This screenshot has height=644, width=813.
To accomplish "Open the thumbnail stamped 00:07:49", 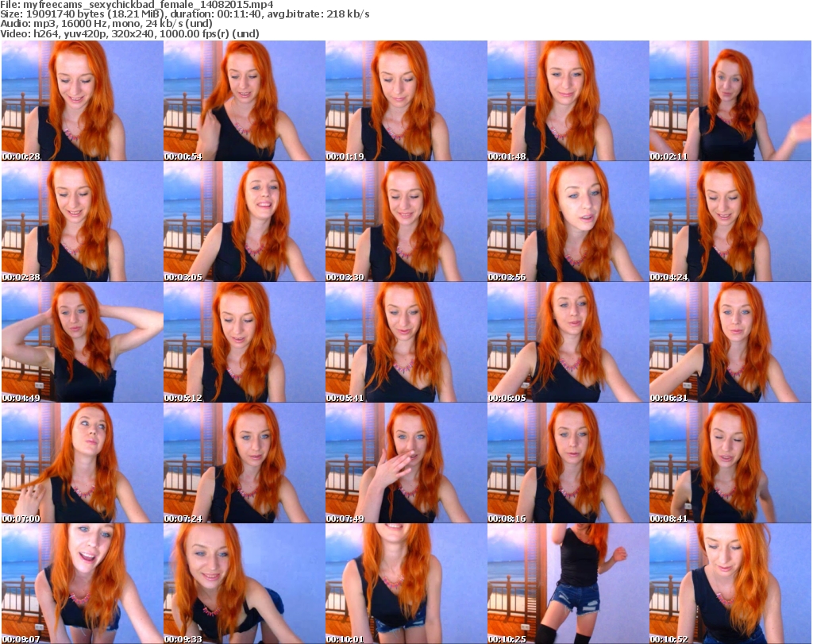I will [x=406, y=463].
